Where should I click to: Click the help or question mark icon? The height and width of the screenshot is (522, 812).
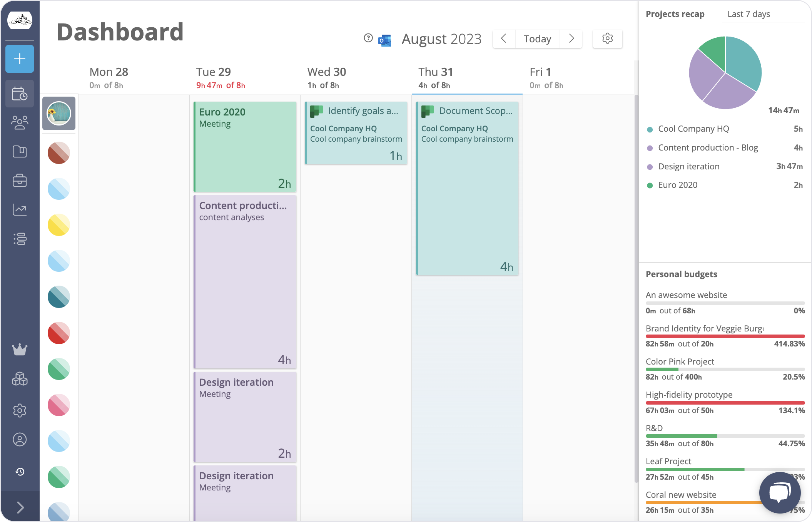point(368,38)
